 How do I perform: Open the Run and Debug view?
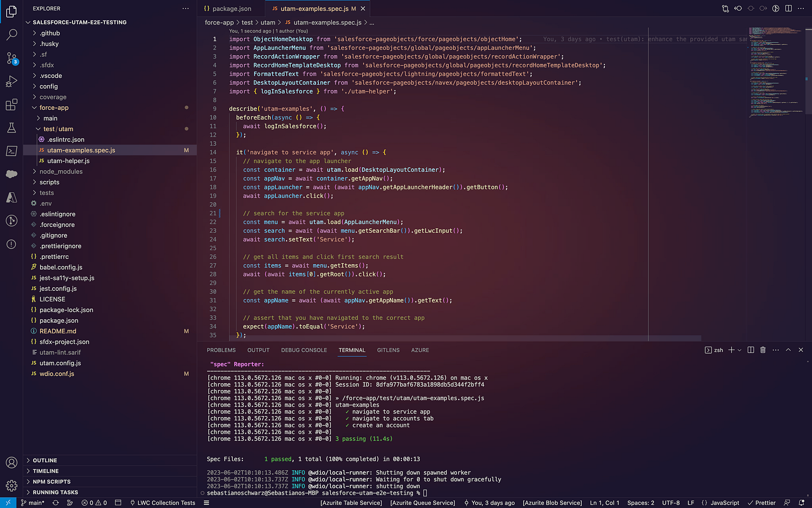pos(11,81)
